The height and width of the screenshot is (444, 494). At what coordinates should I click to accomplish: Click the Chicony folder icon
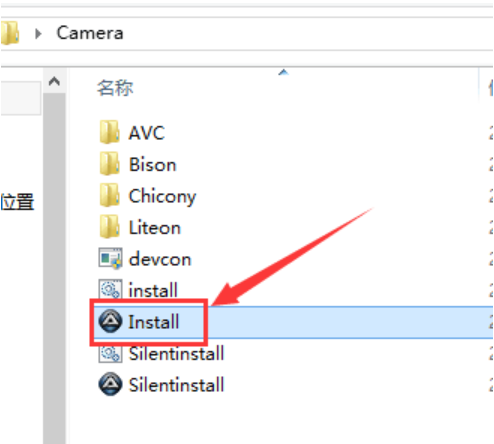109,195
